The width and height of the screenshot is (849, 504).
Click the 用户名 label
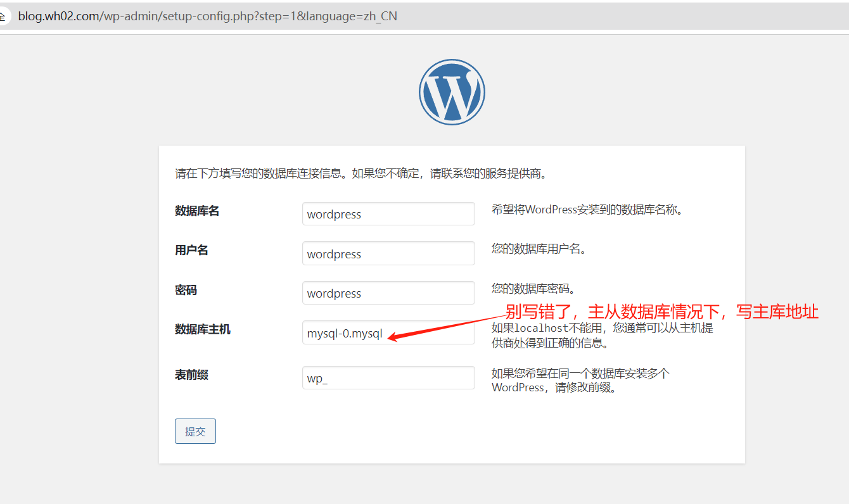pos(191,250)
